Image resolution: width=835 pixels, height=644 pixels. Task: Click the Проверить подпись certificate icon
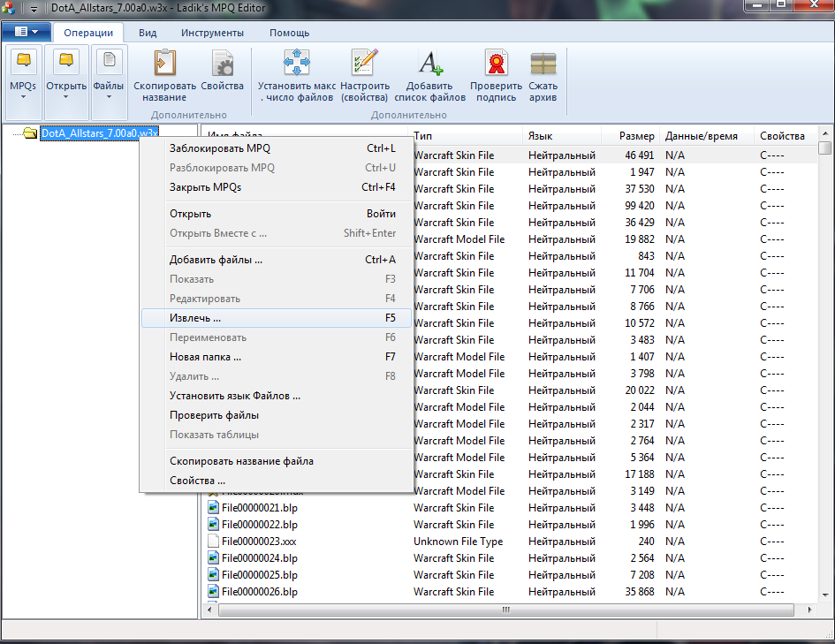[497, 62]
